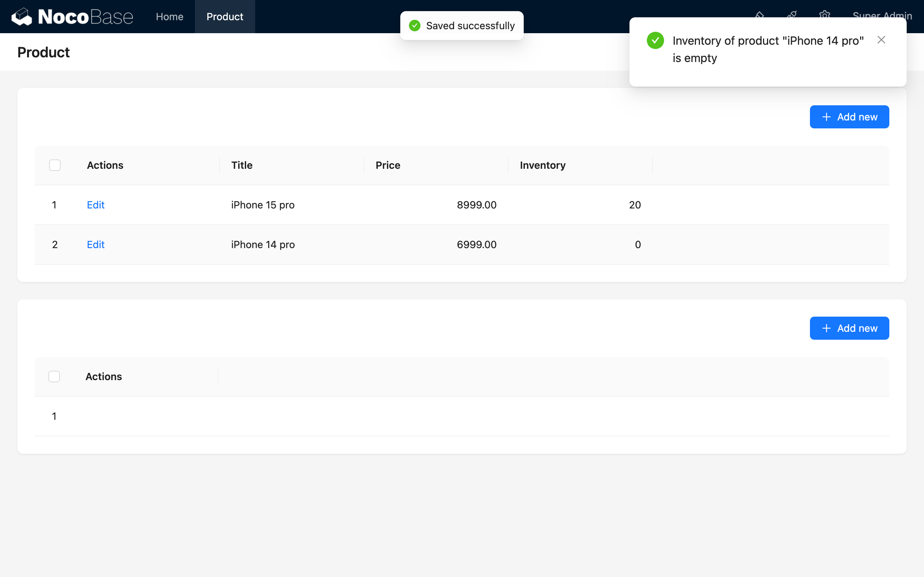Open the settings center gear icon
The image size is (924, 577).
(825, 14)
